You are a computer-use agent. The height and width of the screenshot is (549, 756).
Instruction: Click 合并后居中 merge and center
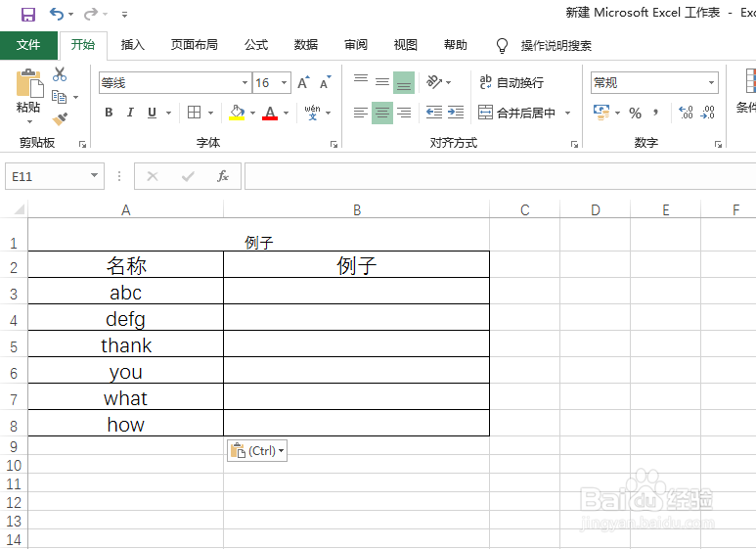click(516, 113)
